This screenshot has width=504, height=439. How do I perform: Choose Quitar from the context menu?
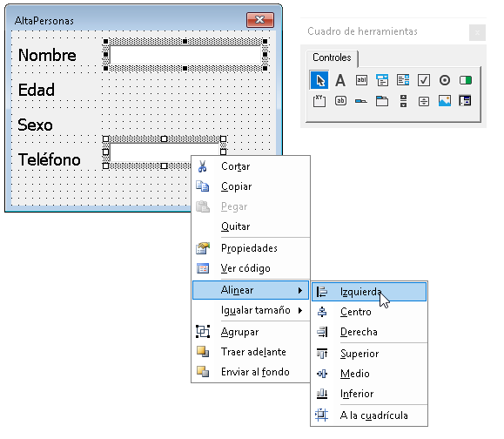tap(251, 226)
